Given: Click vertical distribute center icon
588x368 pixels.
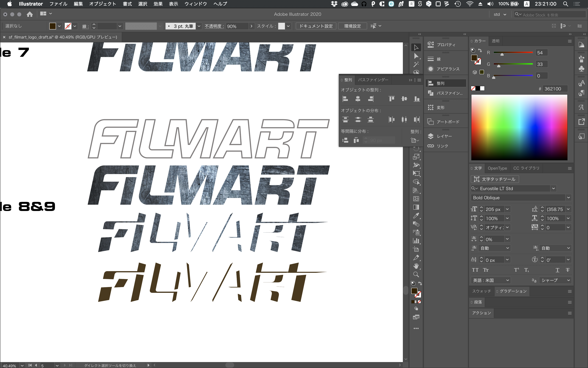Looking at the screenshot, I should pyautogui.click(x=358, y=120).
